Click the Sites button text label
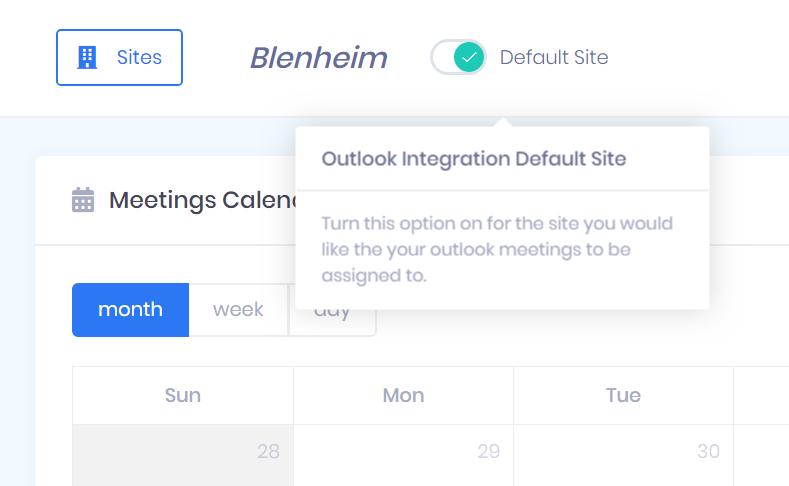This screenshot has width=789, height=486. coord(139,57)
